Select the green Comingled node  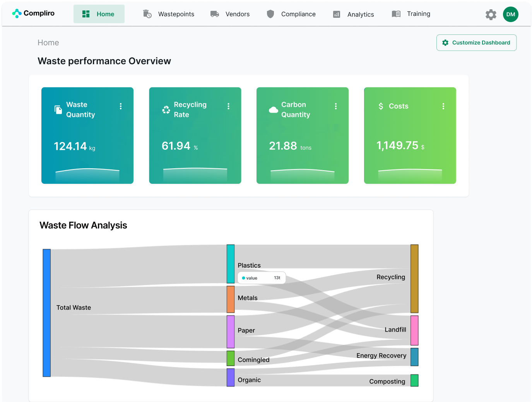click(x=231, y=358)
